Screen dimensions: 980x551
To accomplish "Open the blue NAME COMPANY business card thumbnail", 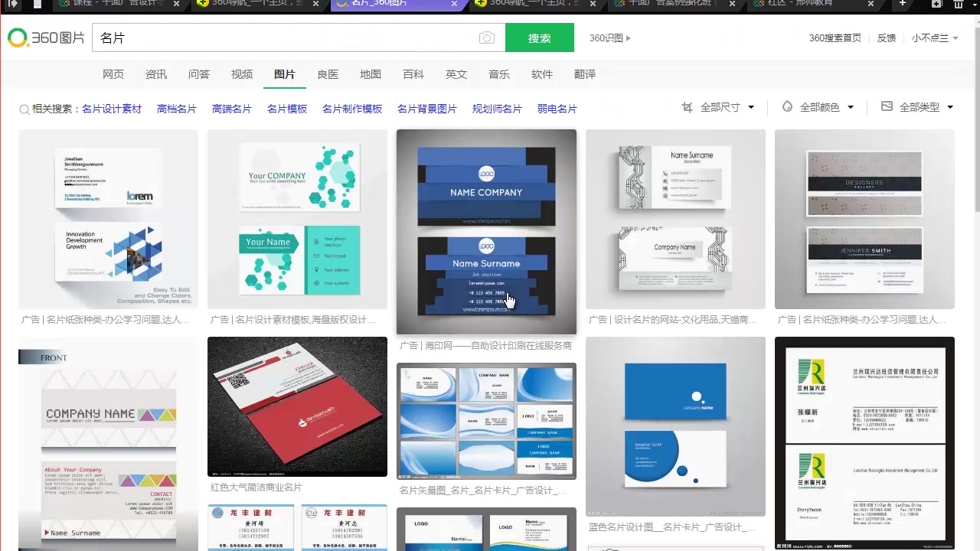I will coord(486,230).
